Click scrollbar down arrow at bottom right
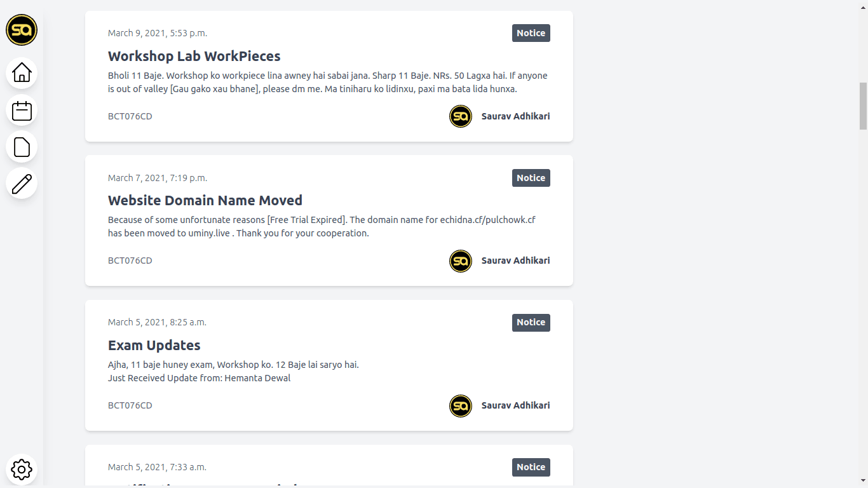 (x=863, y=482)
